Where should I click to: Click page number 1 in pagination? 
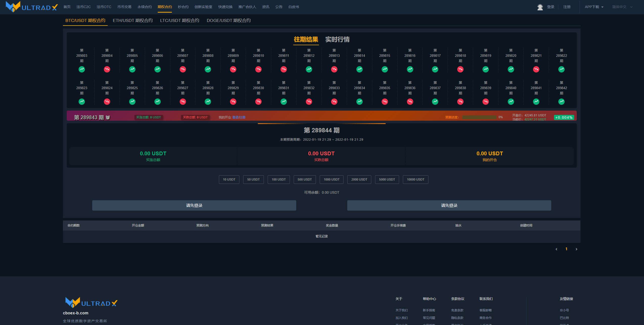click(566, 249)
